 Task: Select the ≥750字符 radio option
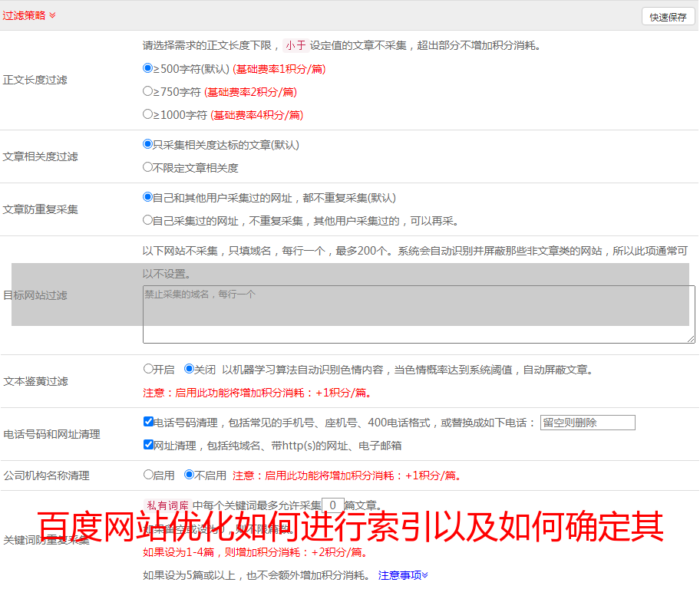147,91
